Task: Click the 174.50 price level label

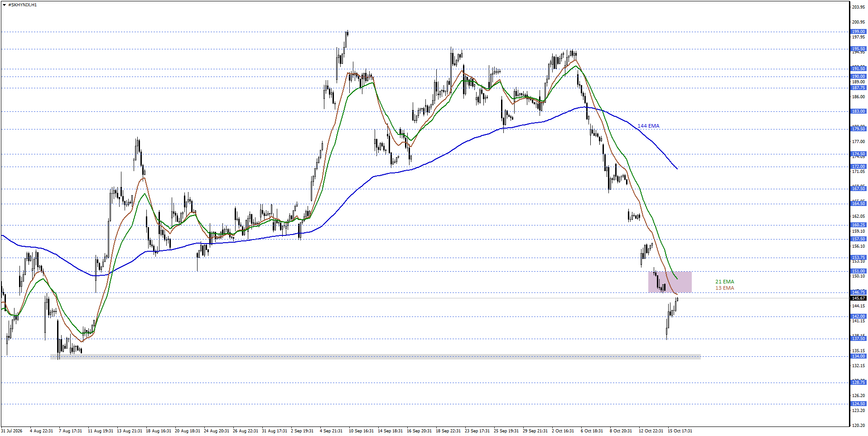Action: pos(858,154)
